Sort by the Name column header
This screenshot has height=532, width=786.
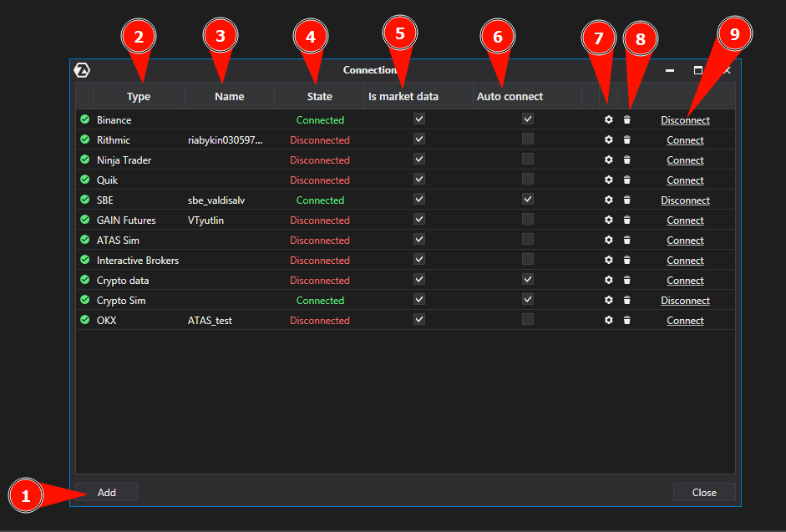pyautogui.click(x=229, y=96)
